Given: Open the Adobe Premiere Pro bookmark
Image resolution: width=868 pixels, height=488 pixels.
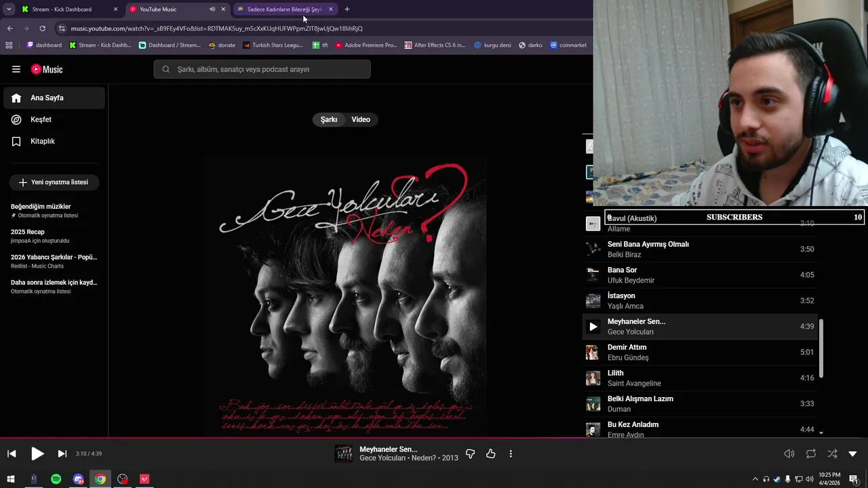Looking at the screenshot, I should coord(366,45).
